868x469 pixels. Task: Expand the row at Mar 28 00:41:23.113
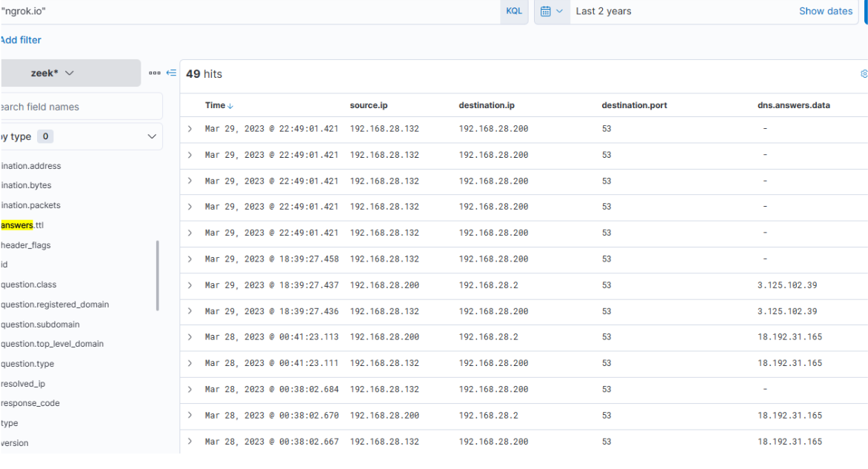(x=190, y=337)
